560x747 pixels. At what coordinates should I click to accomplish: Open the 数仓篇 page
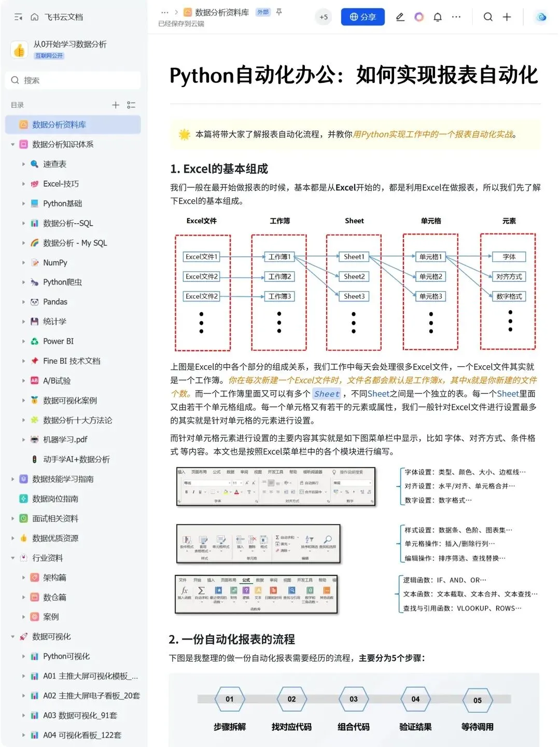(x=54, y=597)
